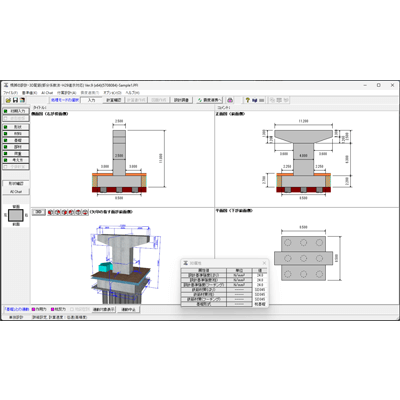This screenshot has height=400, width=400.
Task: Click the fourth red view-direction icon
Action: tap(71, 212)
